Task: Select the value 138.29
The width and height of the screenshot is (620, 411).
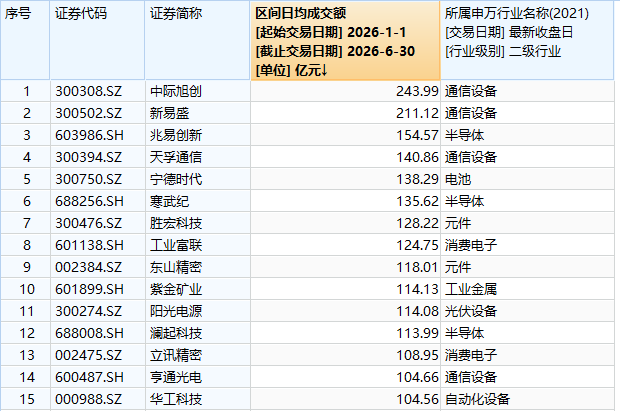Action: [x=417, y=179]
